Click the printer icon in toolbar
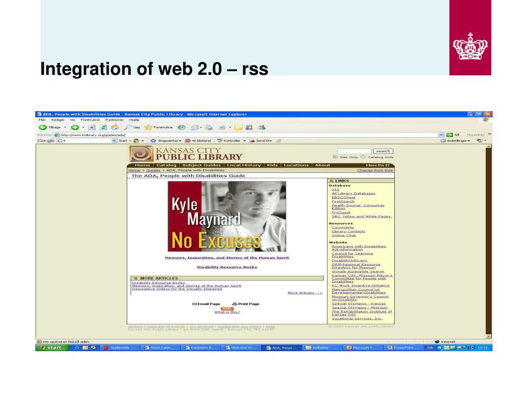The height and width of the screenshot is (399, 532). click(209, 128)
